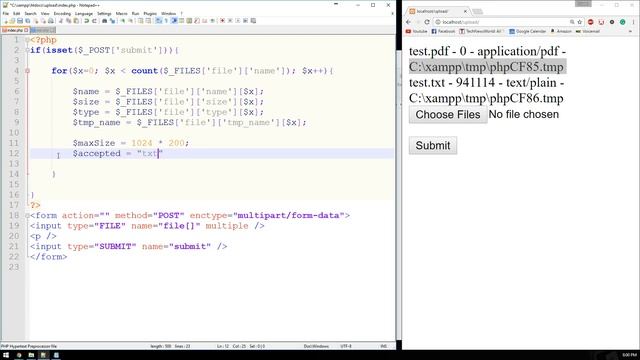Click the Copy toolbar icon
Screen dimensions: 640x360
68,21
